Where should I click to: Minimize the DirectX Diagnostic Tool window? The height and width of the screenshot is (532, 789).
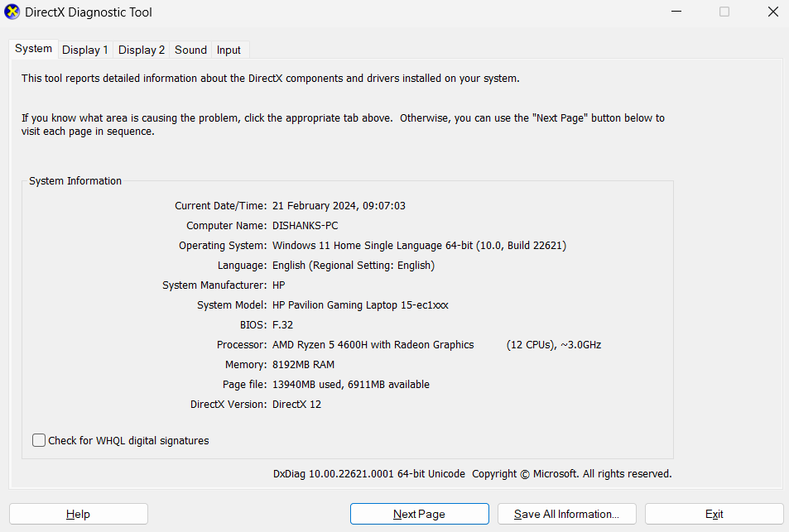[676, 12]
